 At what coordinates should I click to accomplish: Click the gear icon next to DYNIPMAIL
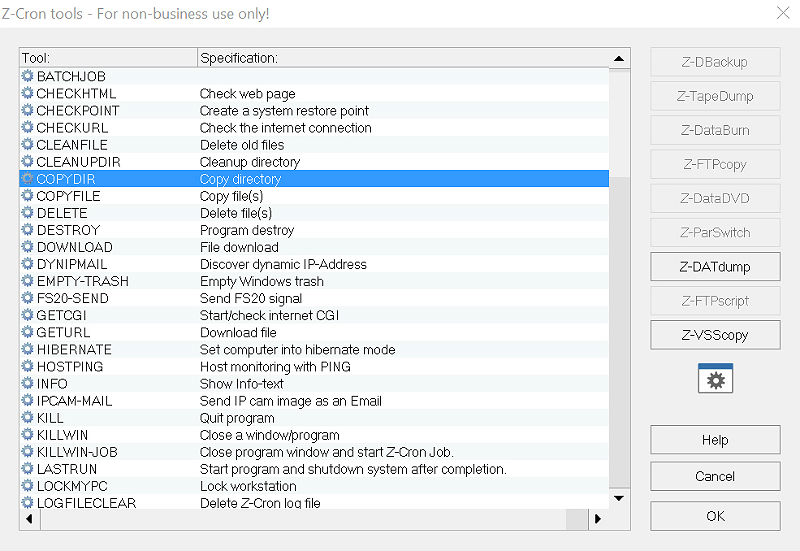[28, 264]
